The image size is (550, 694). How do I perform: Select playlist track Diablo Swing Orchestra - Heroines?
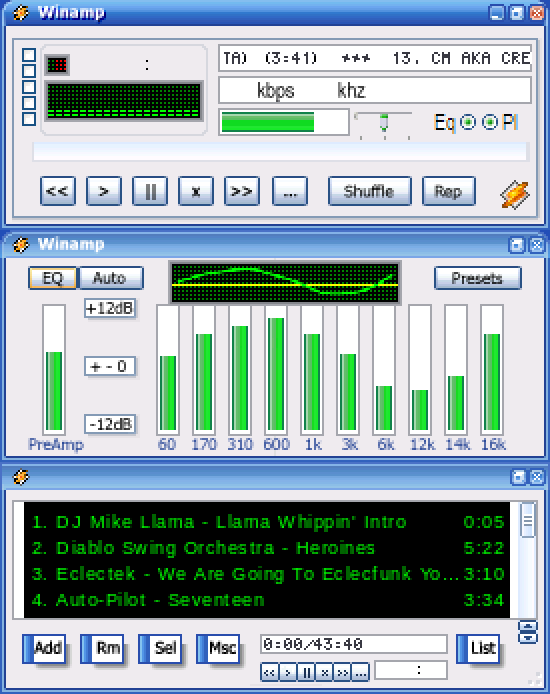point(267,548)
